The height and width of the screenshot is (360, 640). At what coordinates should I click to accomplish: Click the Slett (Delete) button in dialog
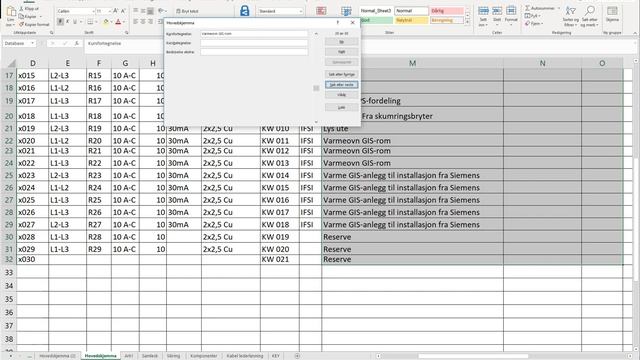[x=342, y=52]
